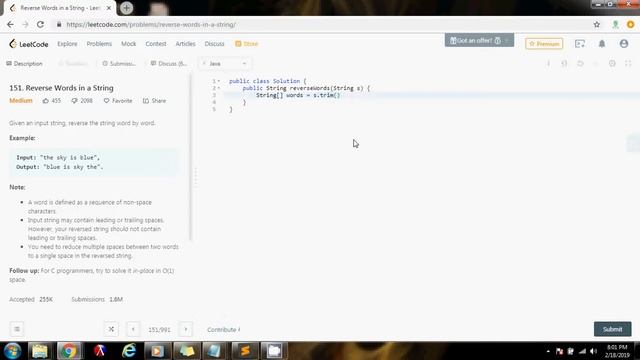The height and width of the screenshot is (360, 640).
Task: Open the playground terminal icon in header
Action: (580, 44)
